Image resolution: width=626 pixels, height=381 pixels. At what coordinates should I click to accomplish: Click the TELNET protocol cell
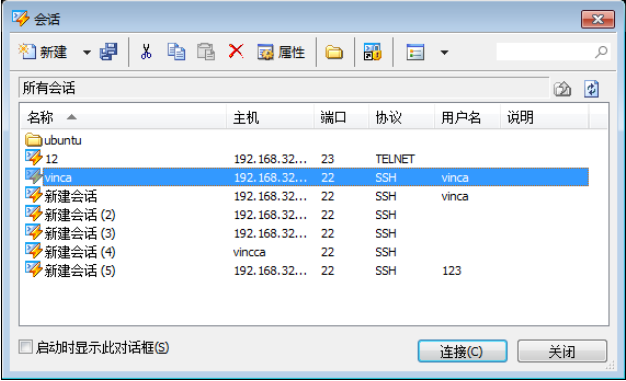[x=395, y=159]
